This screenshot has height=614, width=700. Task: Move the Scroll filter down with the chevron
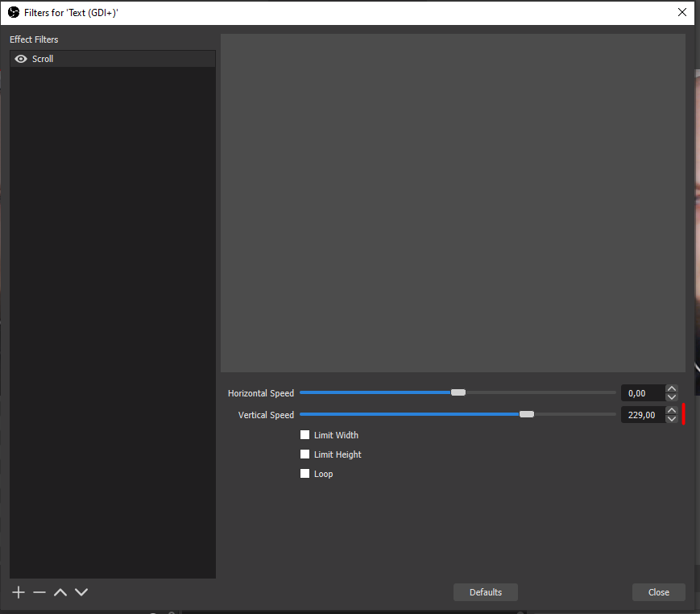point(81,591)
